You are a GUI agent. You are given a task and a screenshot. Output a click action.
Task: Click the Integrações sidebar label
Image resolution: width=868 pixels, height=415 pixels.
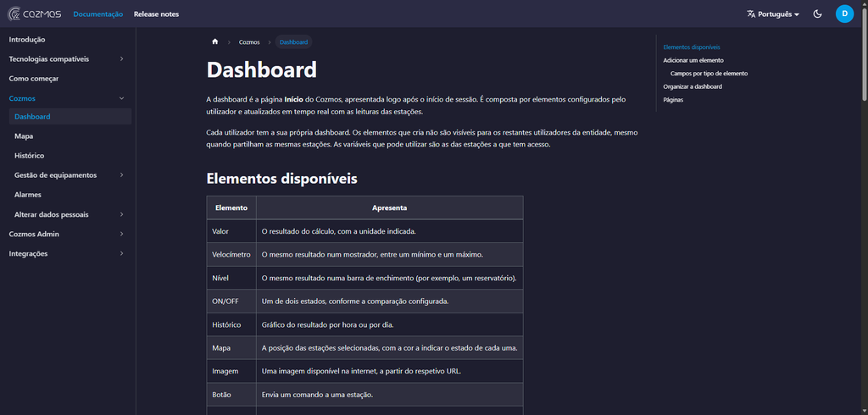coord(28,253)
